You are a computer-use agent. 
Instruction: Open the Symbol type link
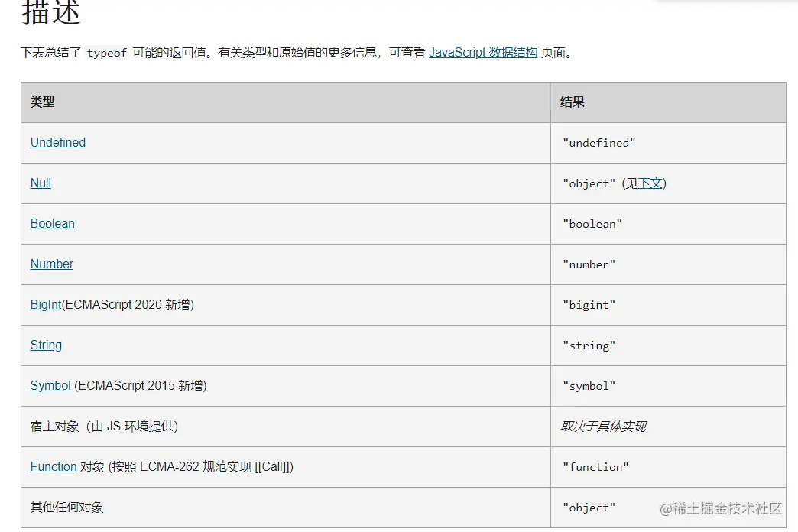coord(50,385)
